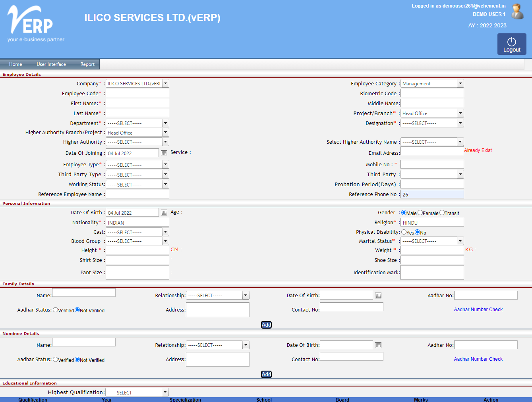This screenshot has height=402, width=532.
Task: Click the First Name input field
Action: (137, 103)
